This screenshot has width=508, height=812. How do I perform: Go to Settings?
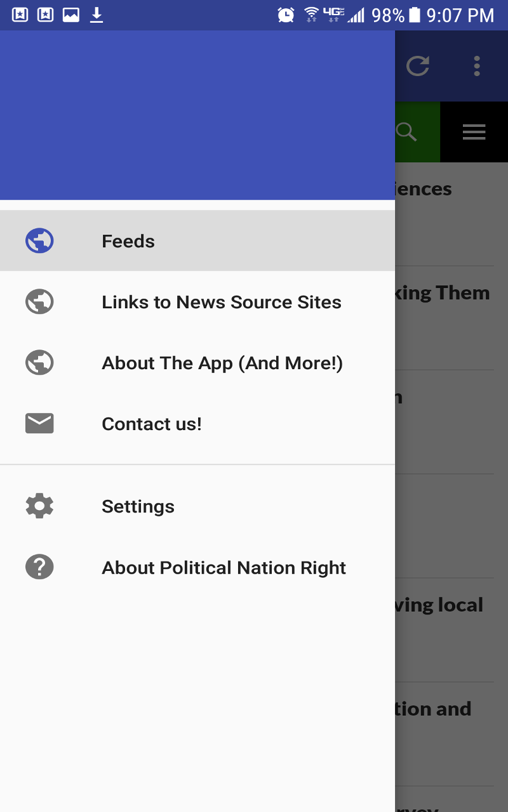coord(138,506)
